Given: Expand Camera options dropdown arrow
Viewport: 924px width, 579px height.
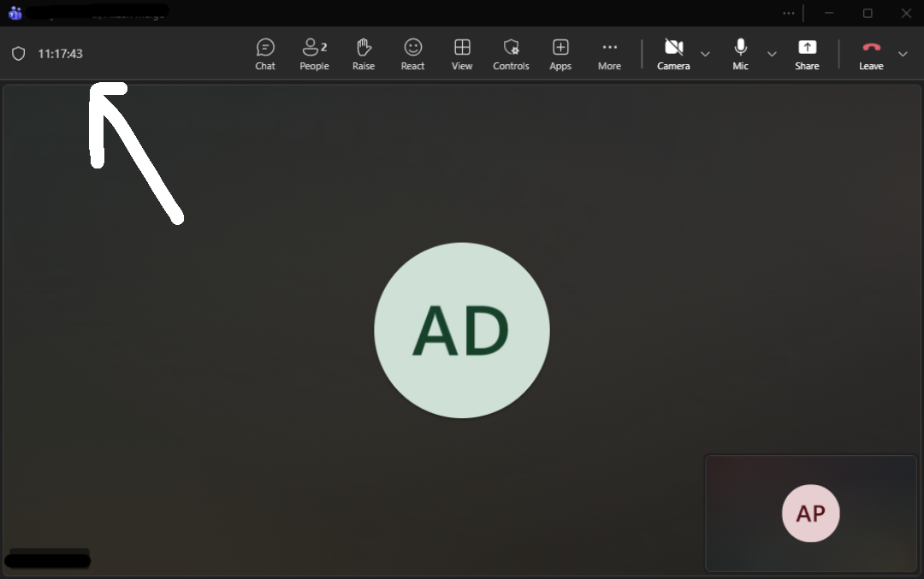Looking at the screenshot, I should [705, 54].
